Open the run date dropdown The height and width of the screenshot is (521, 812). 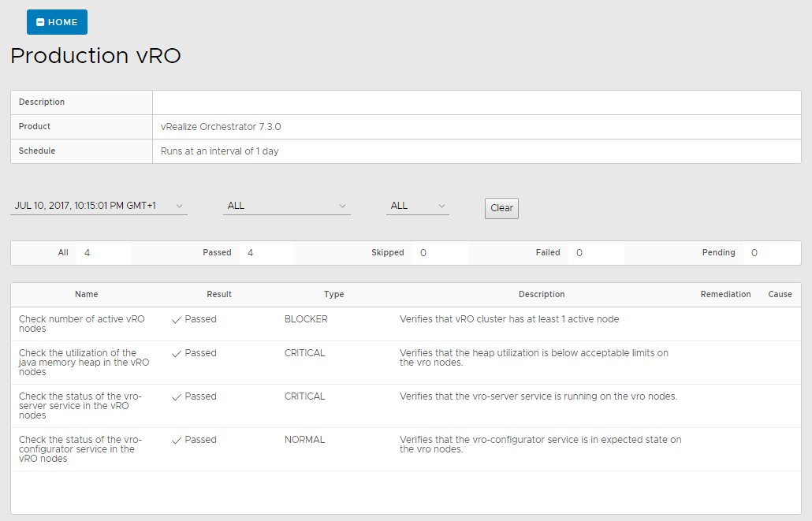(x=99, y=206)
